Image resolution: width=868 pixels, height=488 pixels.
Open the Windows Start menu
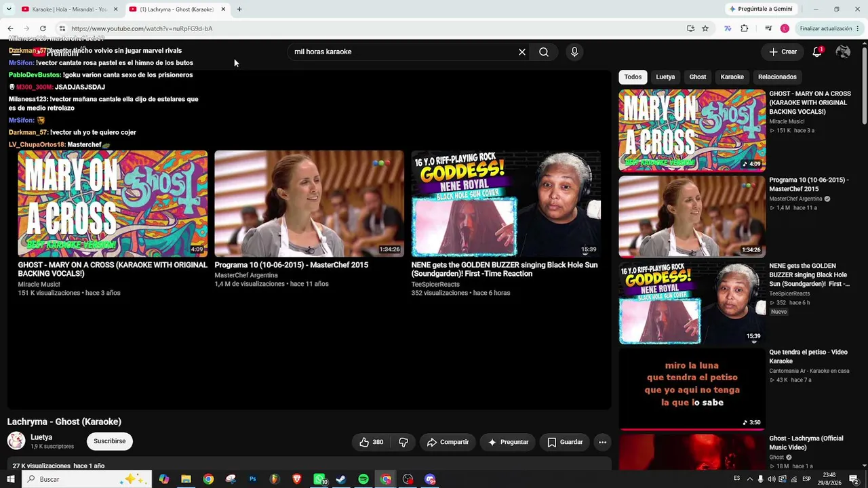click(x=10, y=479)
